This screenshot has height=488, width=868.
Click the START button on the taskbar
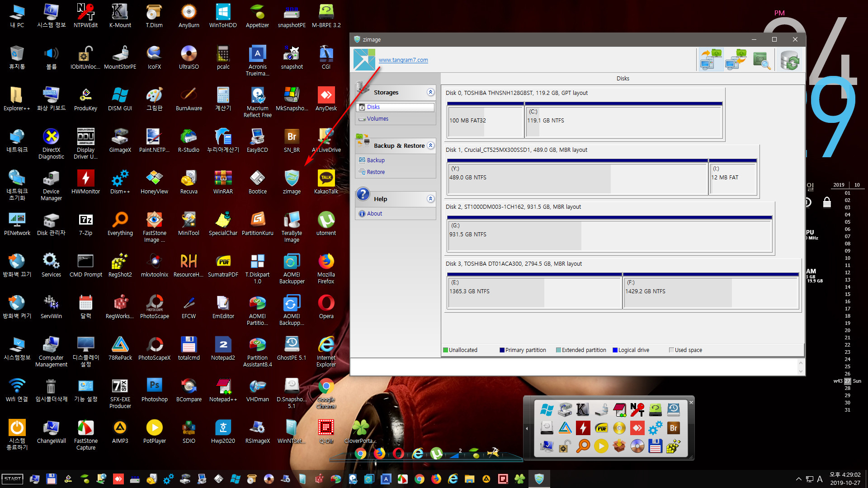tap(13, 479)
